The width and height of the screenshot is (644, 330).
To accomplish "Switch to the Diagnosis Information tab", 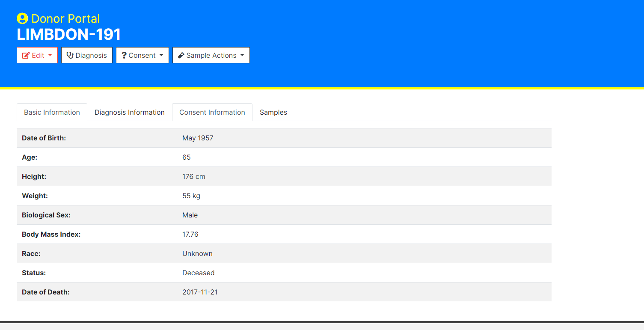I will (x=129, y=112).
